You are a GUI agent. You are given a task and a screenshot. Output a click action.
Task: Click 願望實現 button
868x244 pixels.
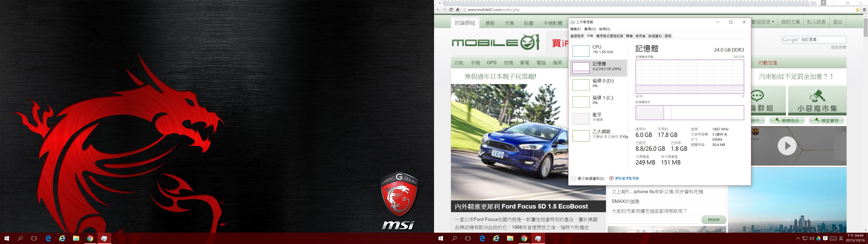click(827, 120)
